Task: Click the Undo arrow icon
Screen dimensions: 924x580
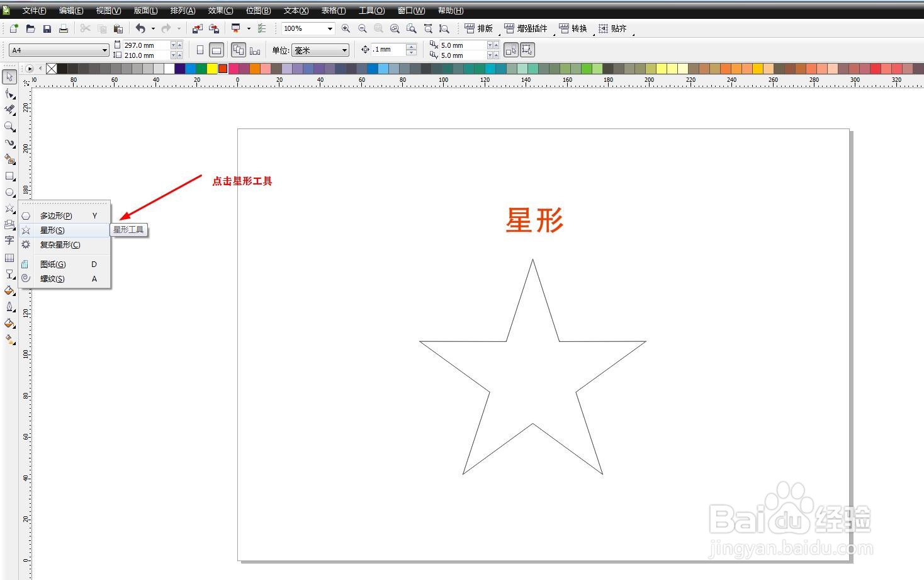Action: coord(140,28)
